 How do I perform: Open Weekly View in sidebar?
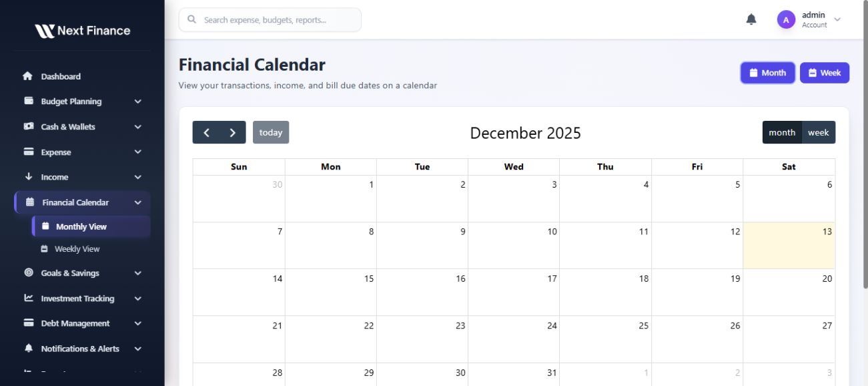(x=77, y=249)
